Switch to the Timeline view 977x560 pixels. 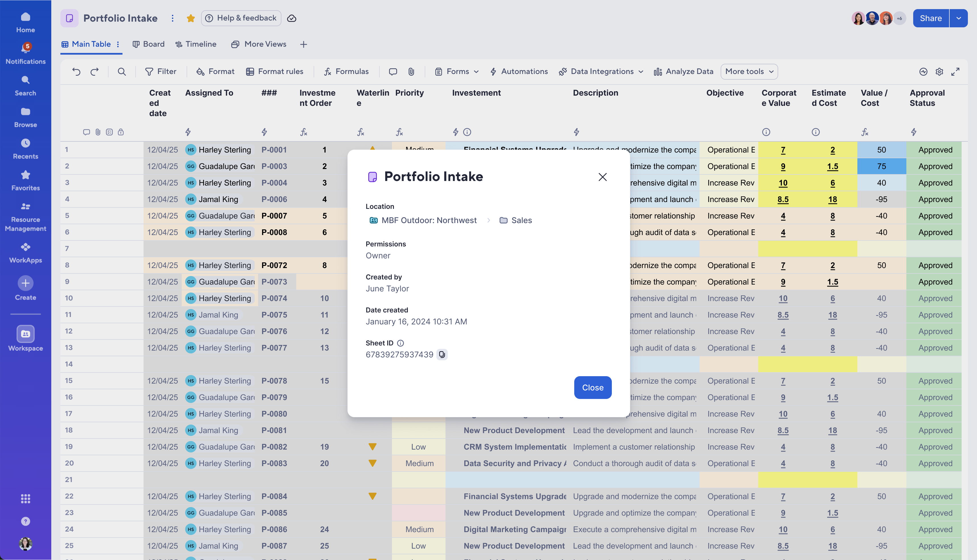196,44
